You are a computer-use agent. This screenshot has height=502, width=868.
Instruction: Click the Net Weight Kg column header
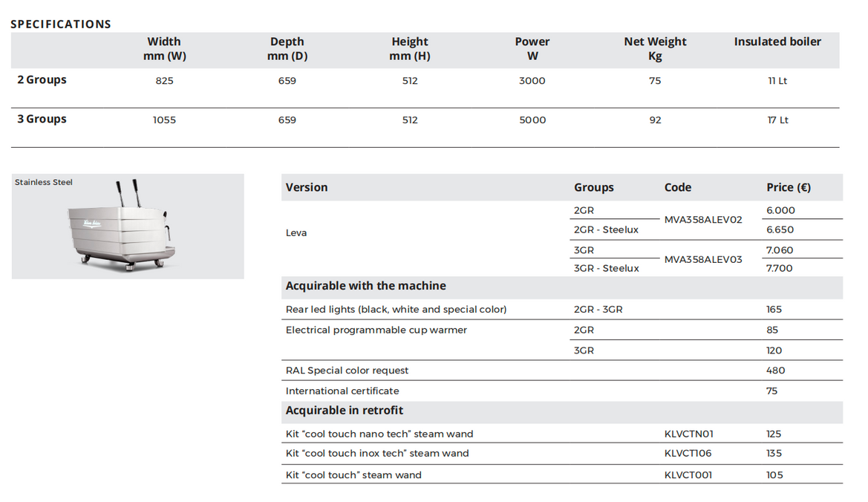(655, 49)
